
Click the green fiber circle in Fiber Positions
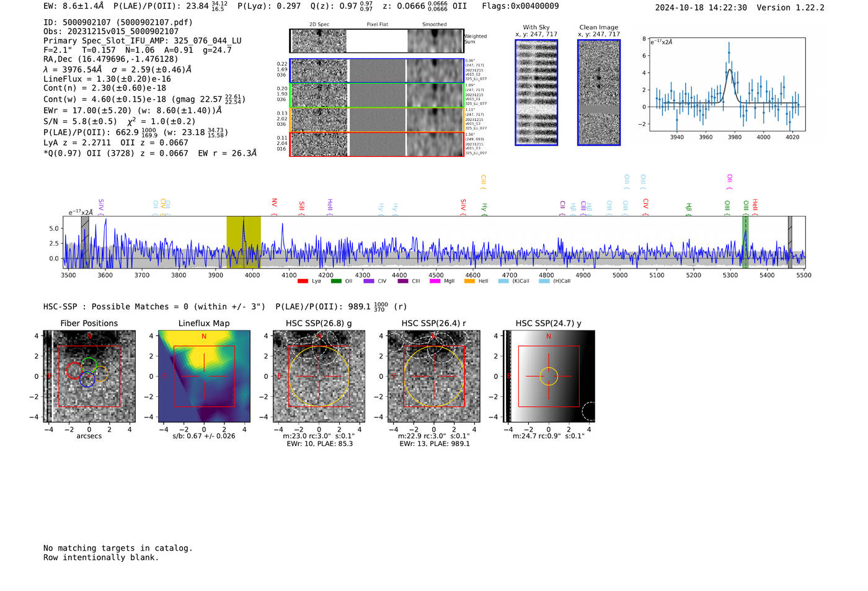pyautogui.click(x=89, y=365)
